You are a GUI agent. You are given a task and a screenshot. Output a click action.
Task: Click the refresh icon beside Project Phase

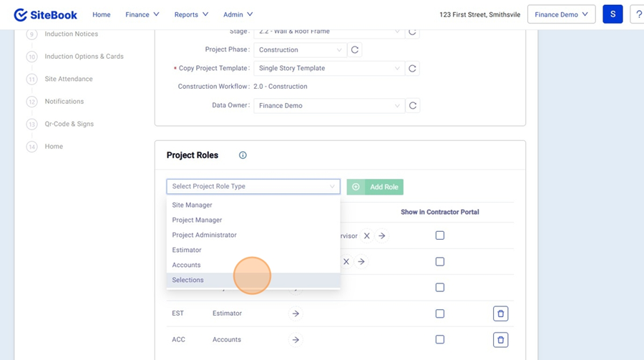click(355, 50)
